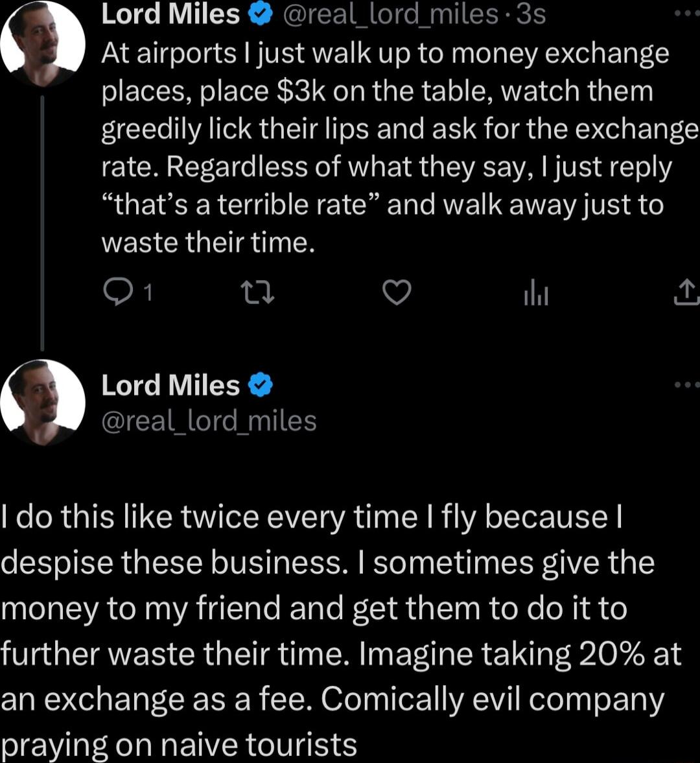
Task: Open the repost options for the tweet
Action: point(257,292)
